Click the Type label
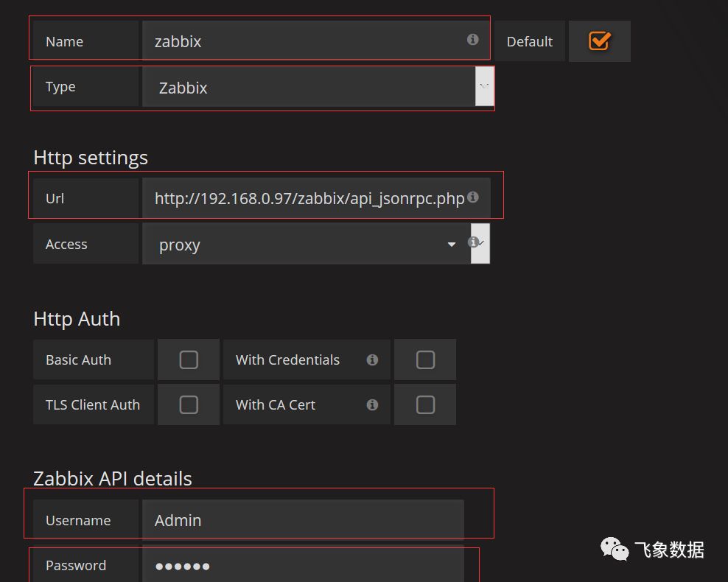 [x=60, y=87]
